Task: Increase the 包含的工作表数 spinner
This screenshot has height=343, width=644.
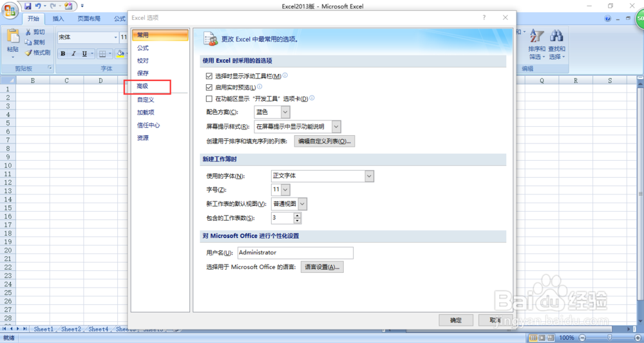Action: coord(298,215)
